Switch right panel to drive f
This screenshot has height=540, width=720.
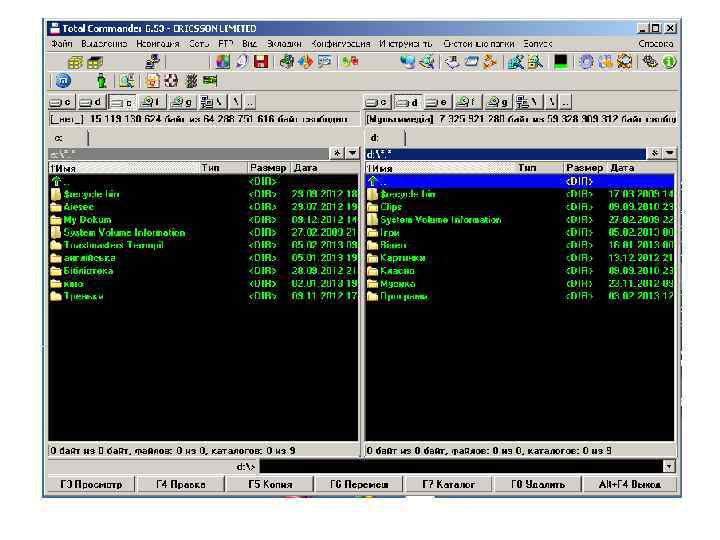point(467,102)
